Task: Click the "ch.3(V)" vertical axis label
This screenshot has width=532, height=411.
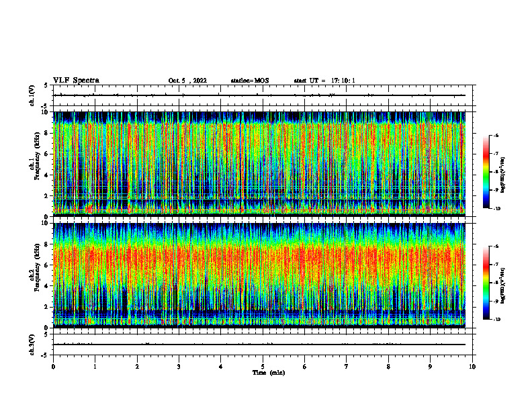Action: 32,345
